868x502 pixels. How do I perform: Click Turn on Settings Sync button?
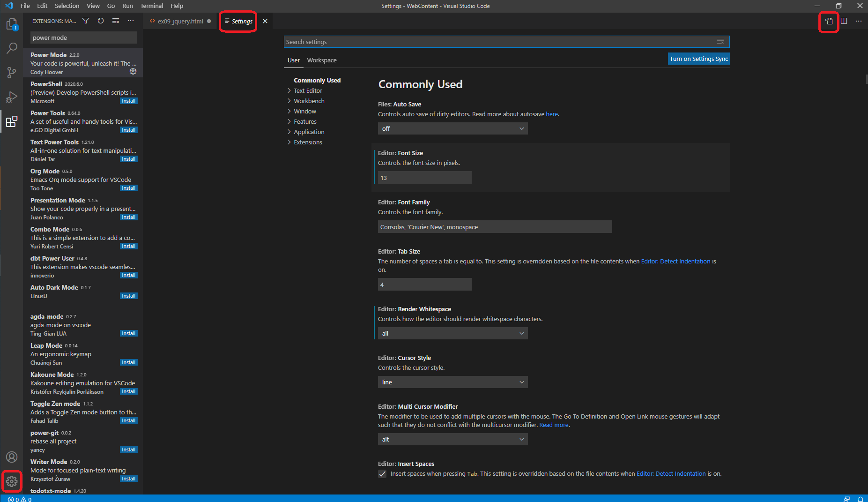(x=698, y=59)
